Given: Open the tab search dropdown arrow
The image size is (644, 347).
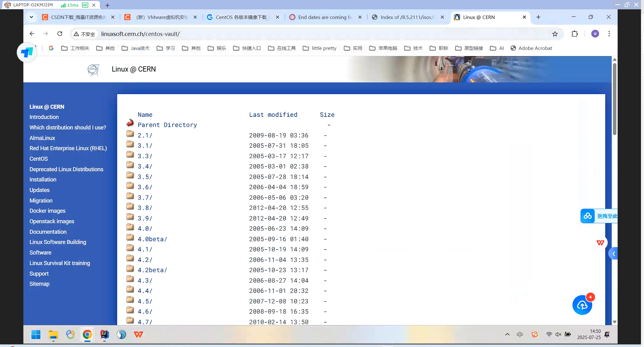Looking at the screenshot, I should 31,17.
